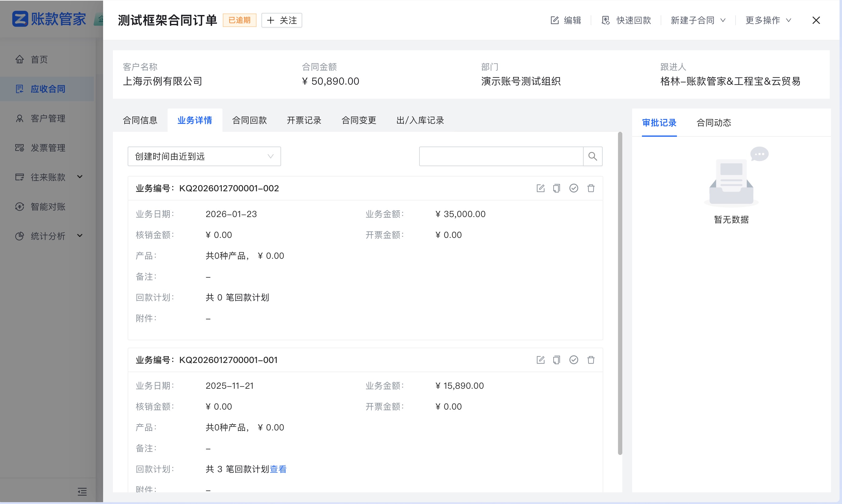The height and width of the screenshot is (504, 842).
Task: Click the 客户管理 person icon
Action: (20, 118)
